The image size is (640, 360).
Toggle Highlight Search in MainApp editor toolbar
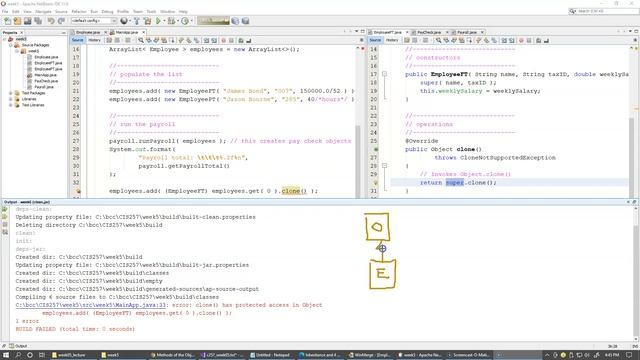164,40
